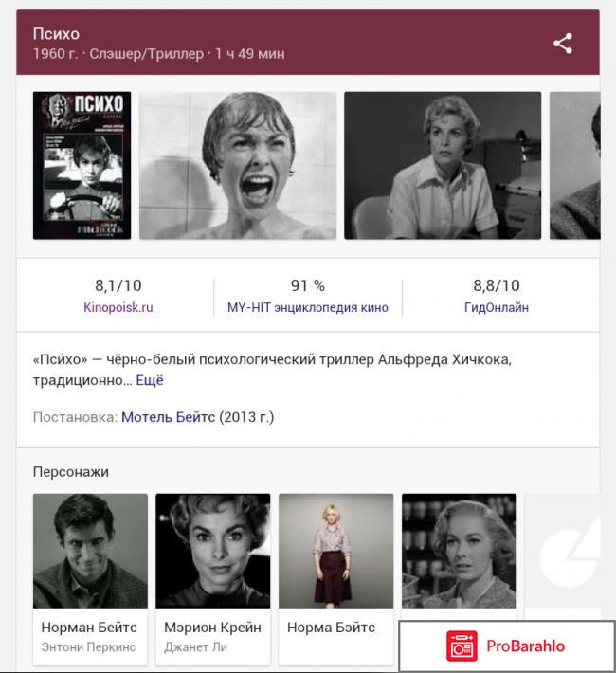Click the film description text
The image size is (616, 673).
coord(272,370)
